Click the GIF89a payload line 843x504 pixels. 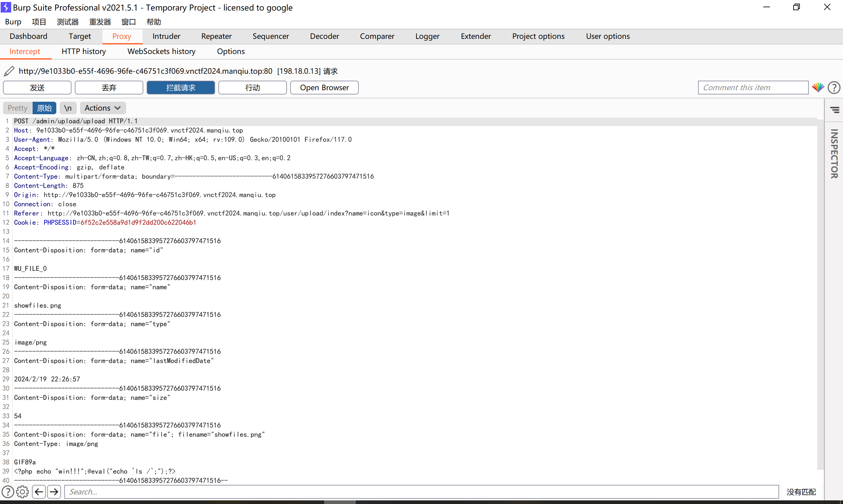[25, 462]
